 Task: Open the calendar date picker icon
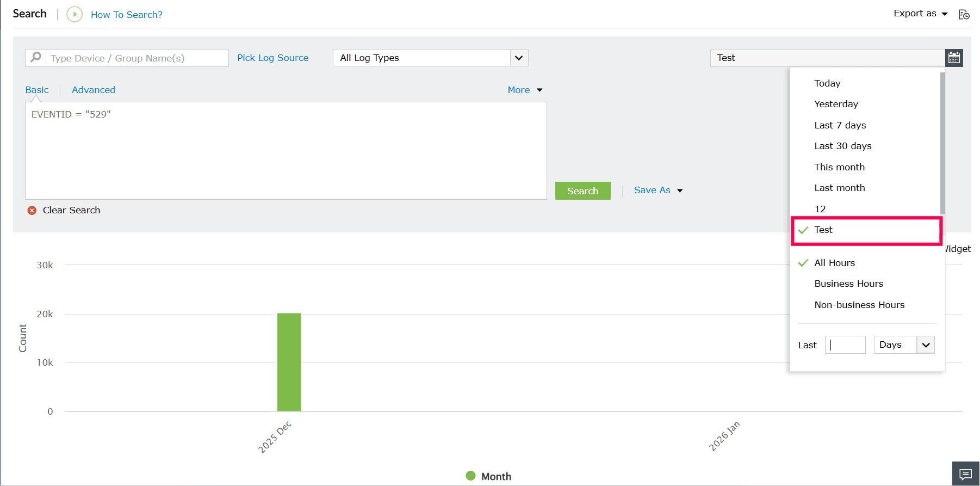(x=954, y=58)
